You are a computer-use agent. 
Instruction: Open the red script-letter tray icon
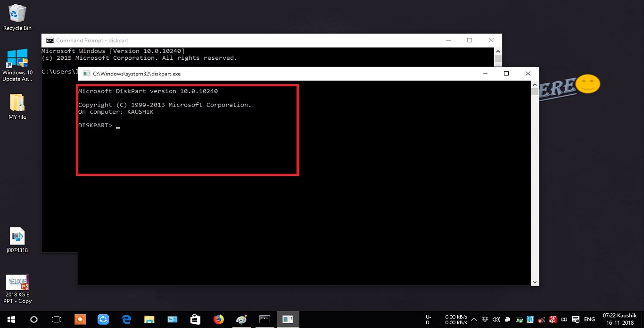pos(553,320)
